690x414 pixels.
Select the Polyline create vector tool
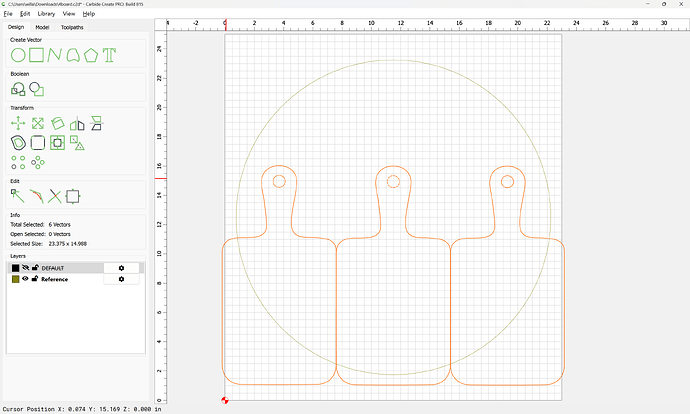54,55
